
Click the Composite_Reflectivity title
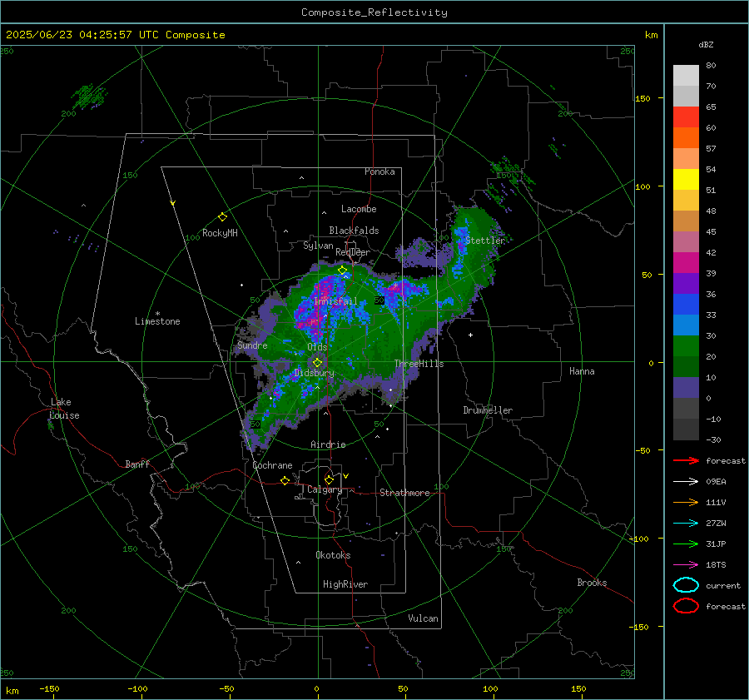click(374, 12)
